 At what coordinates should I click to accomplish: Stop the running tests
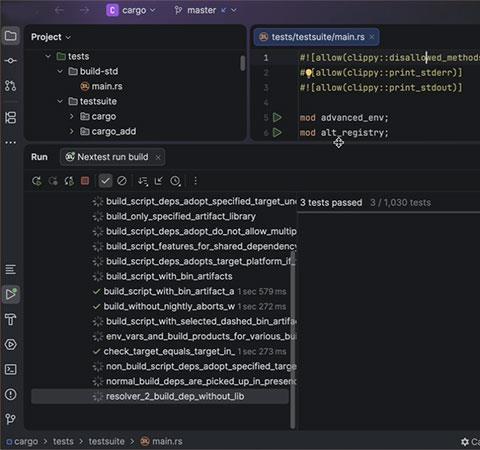tap(85, 181)
